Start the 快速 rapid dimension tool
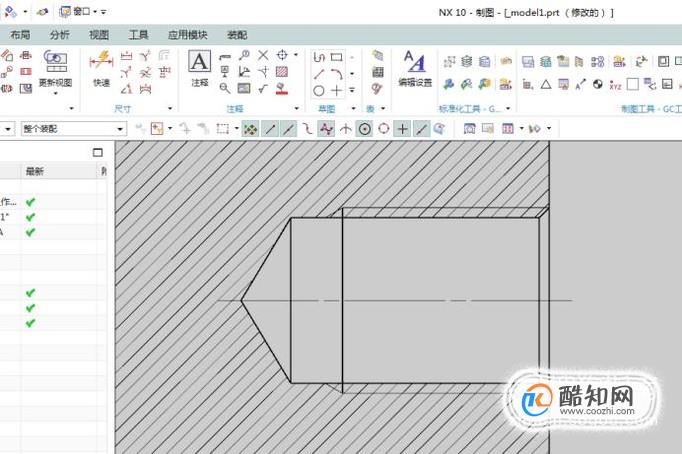Screen dimensions: 682x454 [101, 69]
